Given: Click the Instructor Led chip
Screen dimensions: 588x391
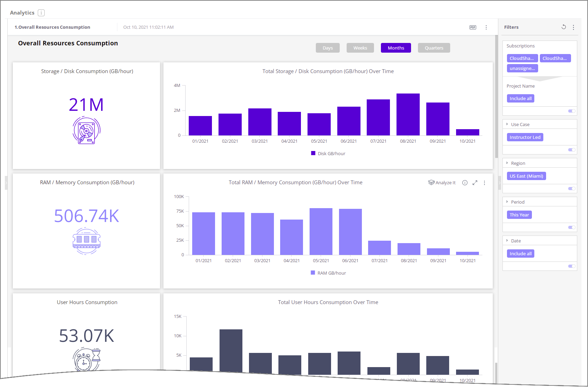Looking at the screenshot, I should coord(525,137).
